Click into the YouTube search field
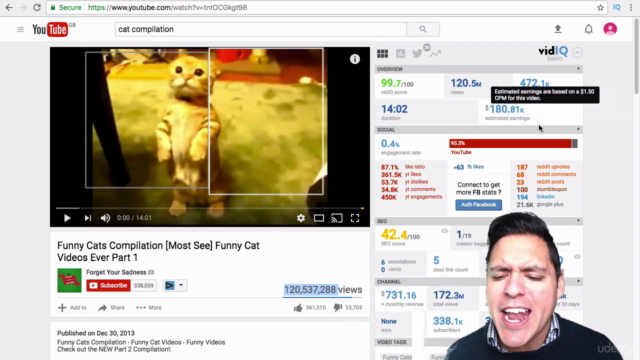Viewport: 640px width, 360px height. (x=260, y=29)
